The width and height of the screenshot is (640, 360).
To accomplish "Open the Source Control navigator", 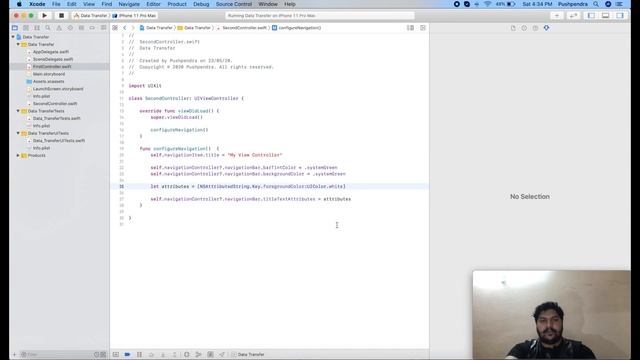I will [26, 28].
